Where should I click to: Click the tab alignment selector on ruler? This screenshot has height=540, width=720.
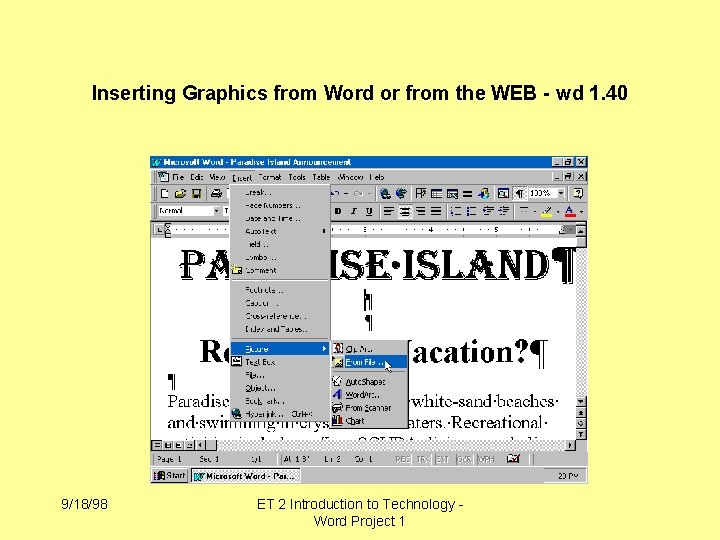(158, 230)
